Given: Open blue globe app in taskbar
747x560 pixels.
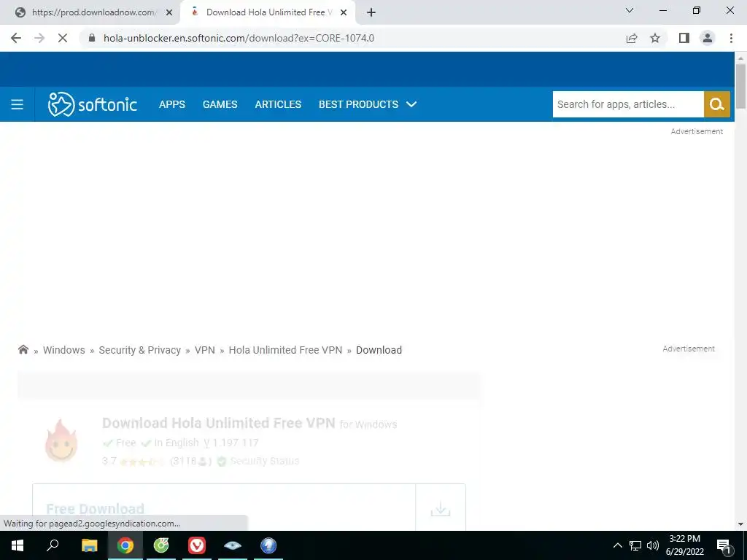Looking at the screenshot, I should 268,545.
